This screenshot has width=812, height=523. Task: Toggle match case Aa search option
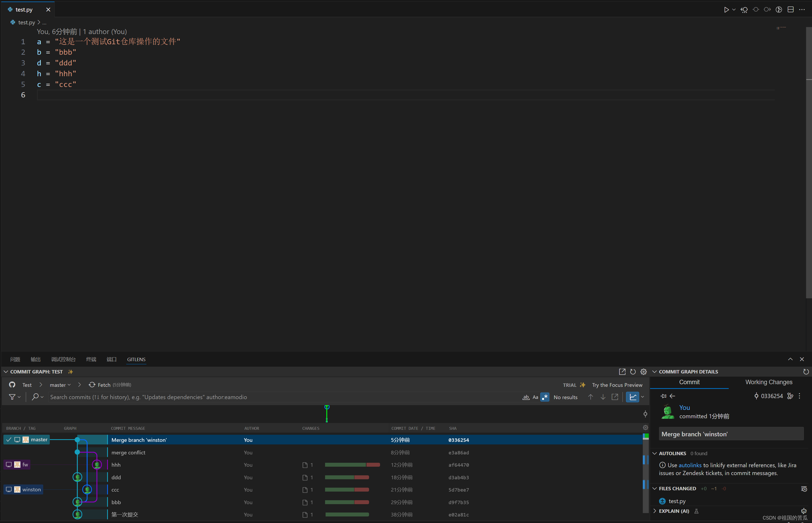point(535,397)
